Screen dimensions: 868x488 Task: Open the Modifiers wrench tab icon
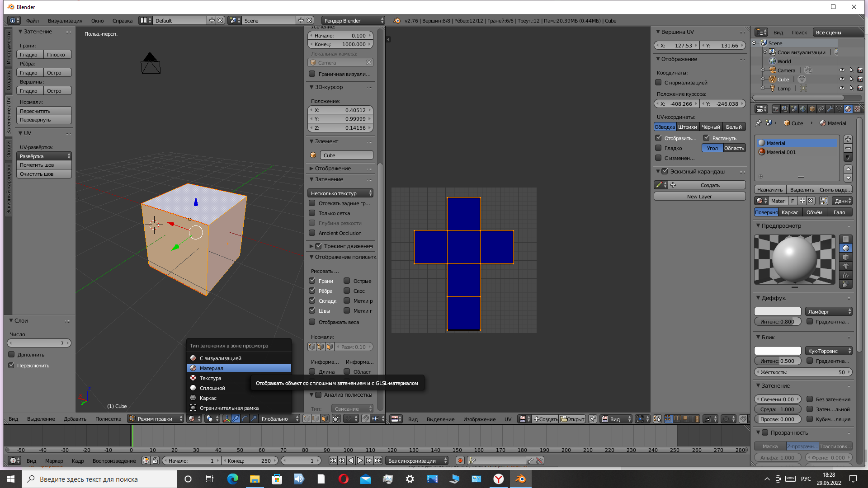830,109
